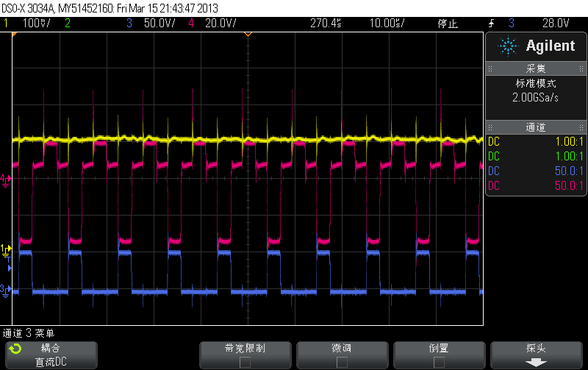Select channel 4 scale 20.0V/

coord(220,24)
